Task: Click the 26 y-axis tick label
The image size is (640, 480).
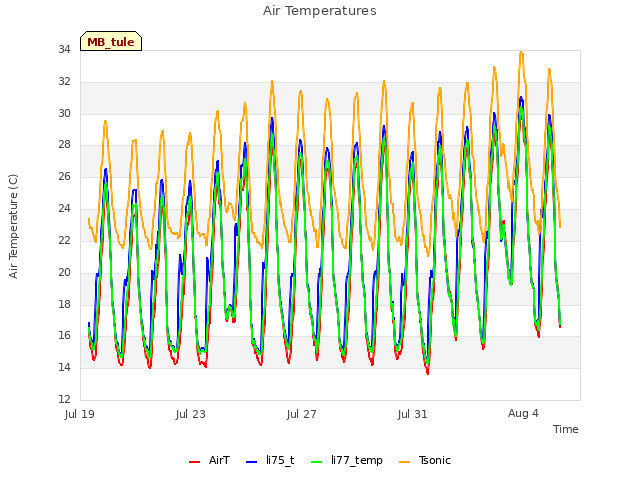Action: tap(64, 177)
